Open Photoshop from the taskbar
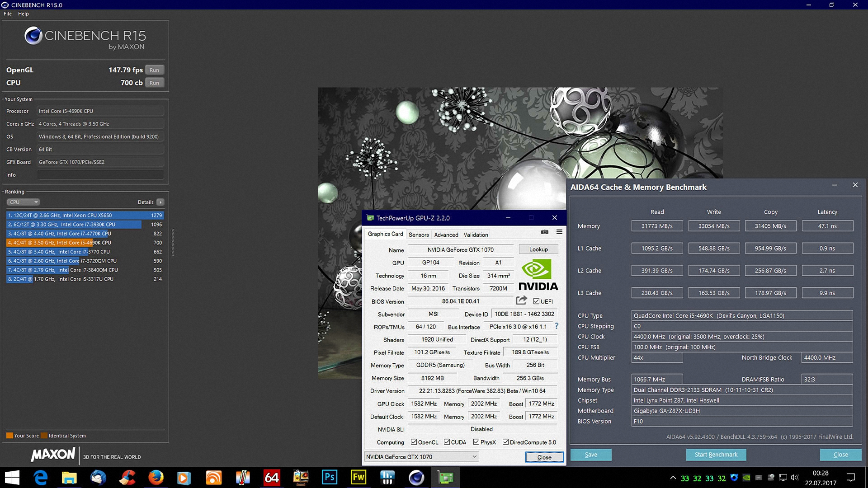 (x=330, y=478)
